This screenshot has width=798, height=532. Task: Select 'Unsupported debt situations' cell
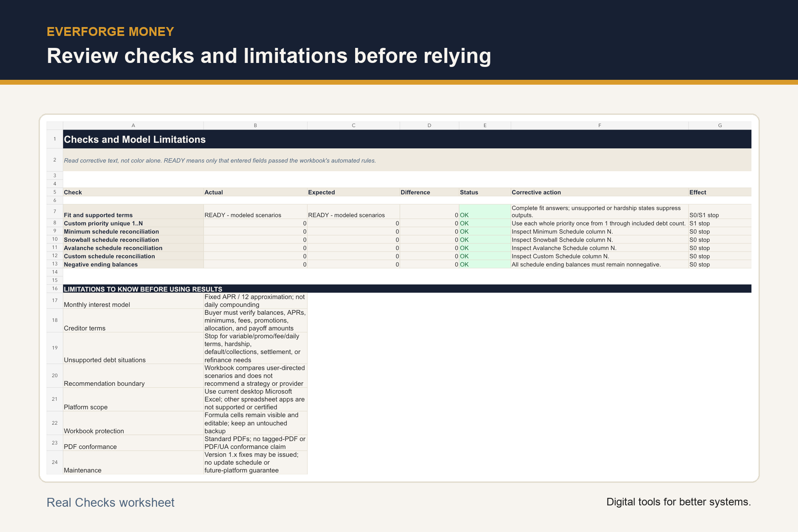[x=133, y=348]
